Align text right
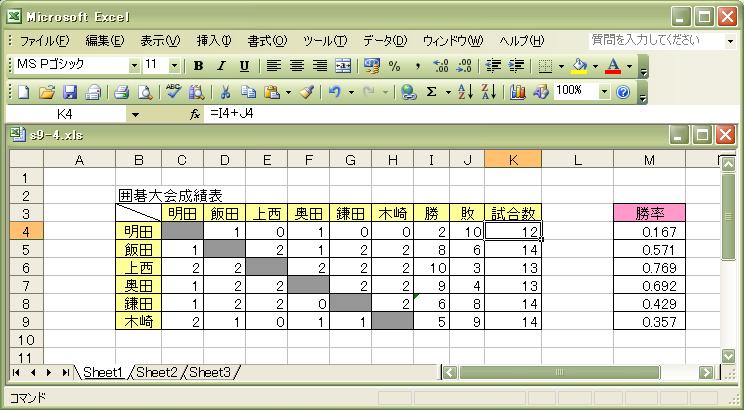Image resolution: width=744 pixels, height=410 pixels. point(320,66)
